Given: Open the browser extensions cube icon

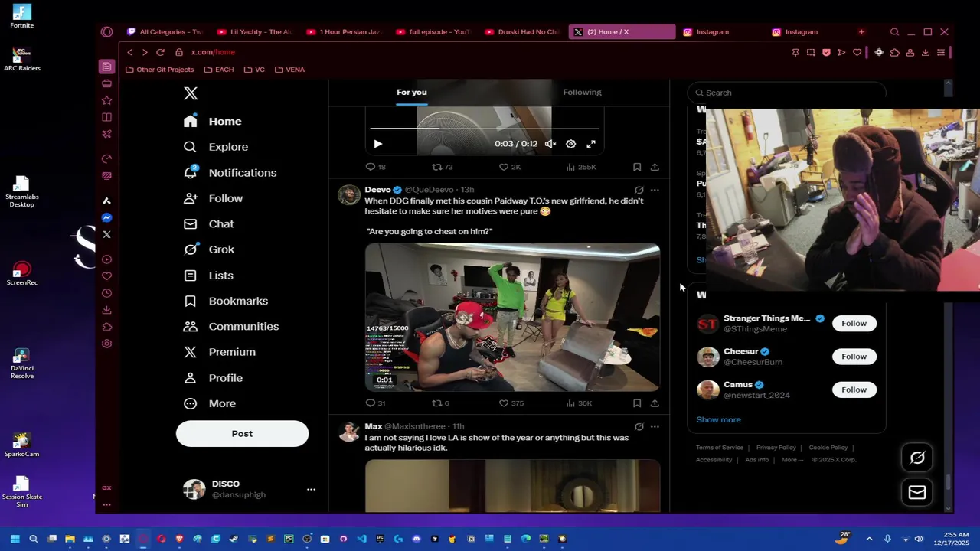Looking at the screenshot, I should click(x=894, y=52).
